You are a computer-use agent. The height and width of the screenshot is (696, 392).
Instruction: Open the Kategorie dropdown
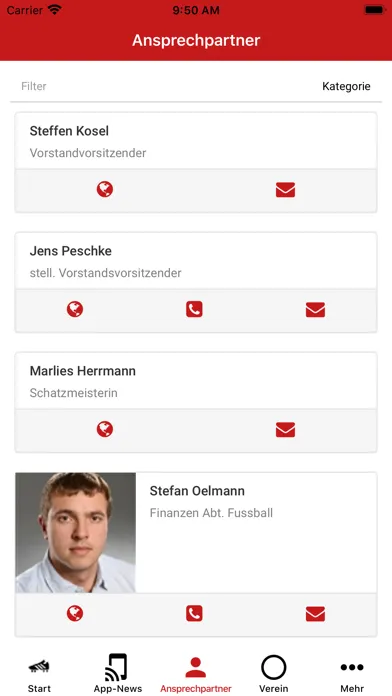346,86
